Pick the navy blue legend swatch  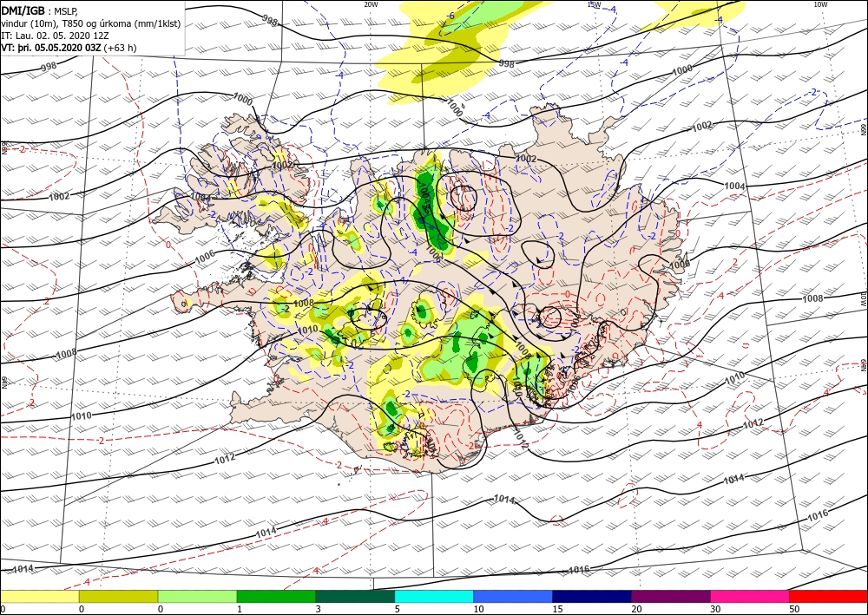tap(592, 596)
